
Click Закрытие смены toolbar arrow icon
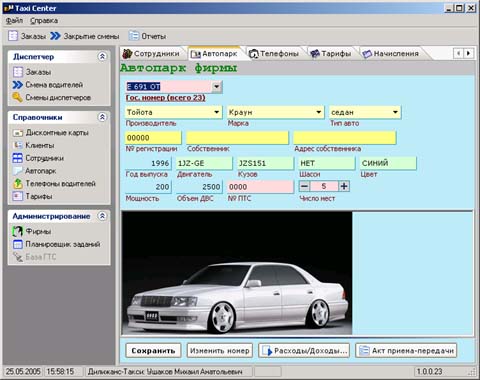tap(55, 36)
